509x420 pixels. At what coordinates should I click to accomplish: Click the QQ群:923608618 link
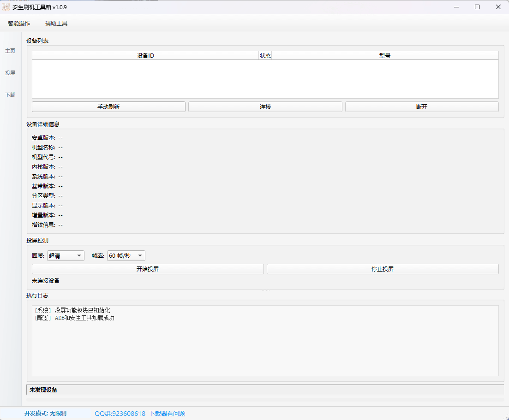coord(120,414)
